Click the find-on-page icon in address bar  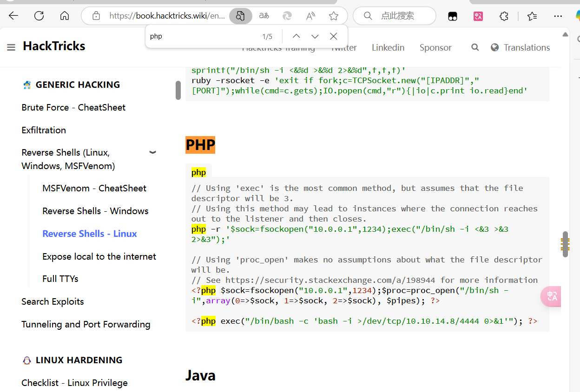coord(240,16)
